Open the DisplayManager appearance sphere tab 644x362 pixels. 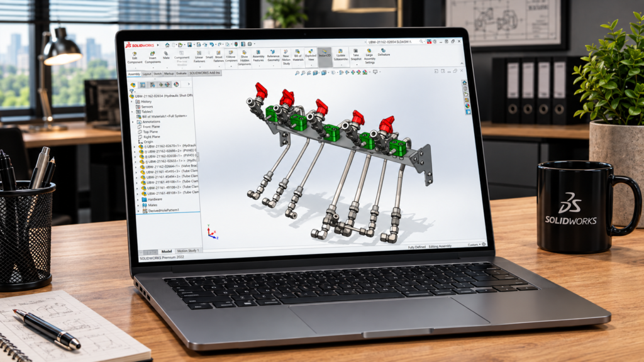pos(176,84)
